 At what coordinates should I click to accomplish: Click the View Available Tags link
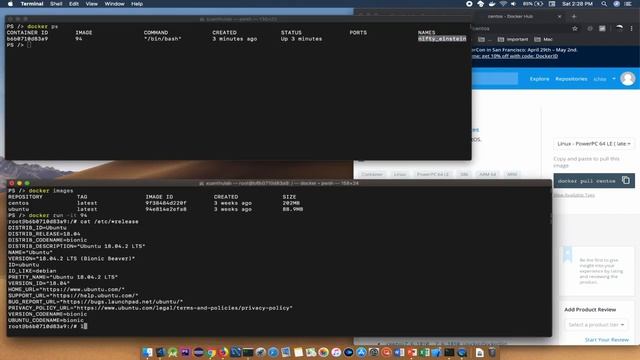tap(574, 195)
